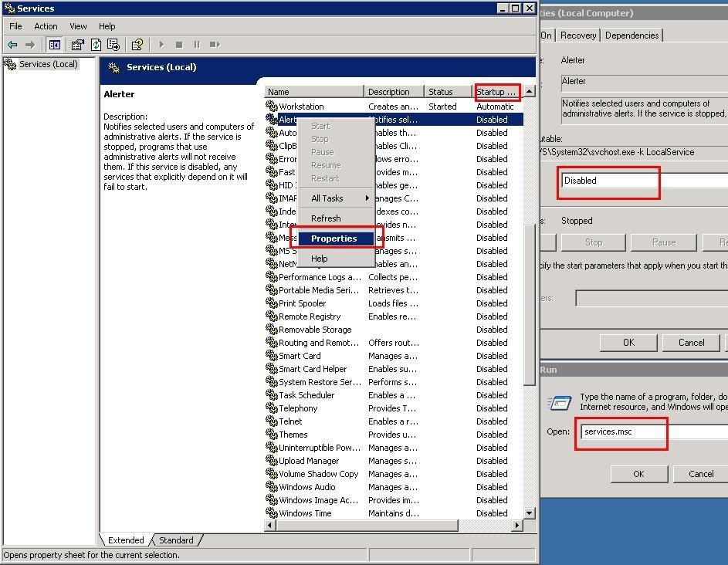
Task: Select Services (Local) in the console tree
Action: 49,64
